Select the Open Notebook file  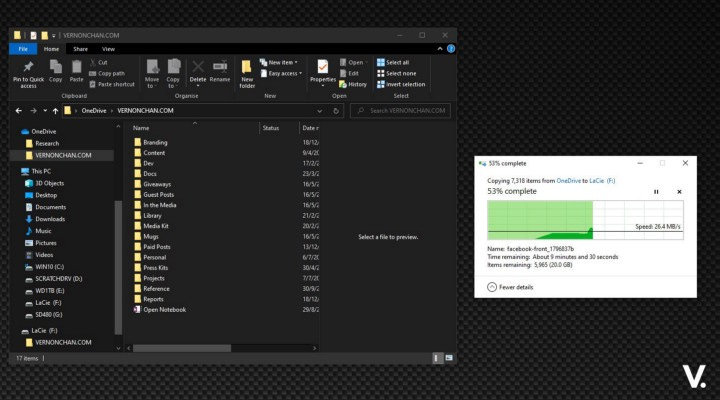click(164, 310)
